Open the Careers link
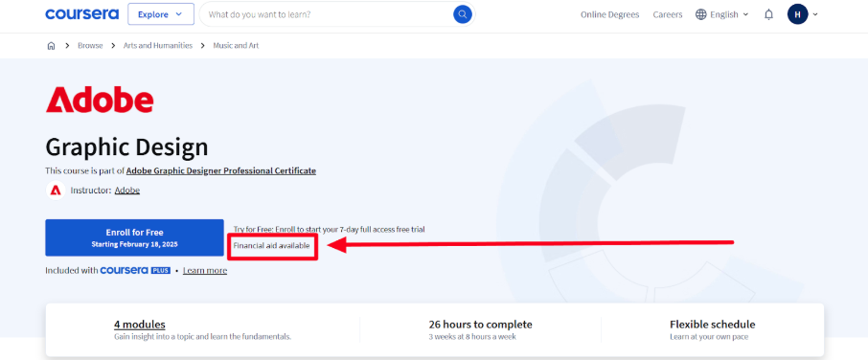 (x=668, y=15)
